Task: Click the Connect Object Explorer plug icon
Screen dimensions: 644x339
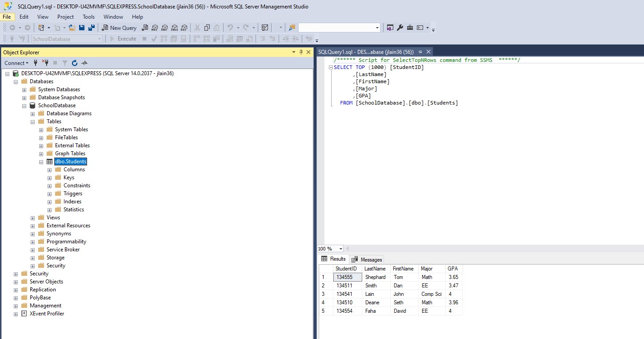Action: [x=36, y=63]
